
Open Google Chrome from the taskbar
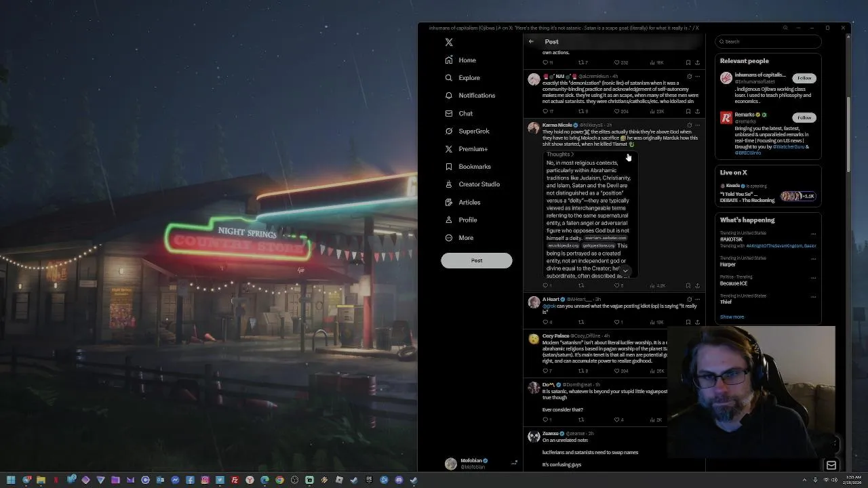coord(279,480)
